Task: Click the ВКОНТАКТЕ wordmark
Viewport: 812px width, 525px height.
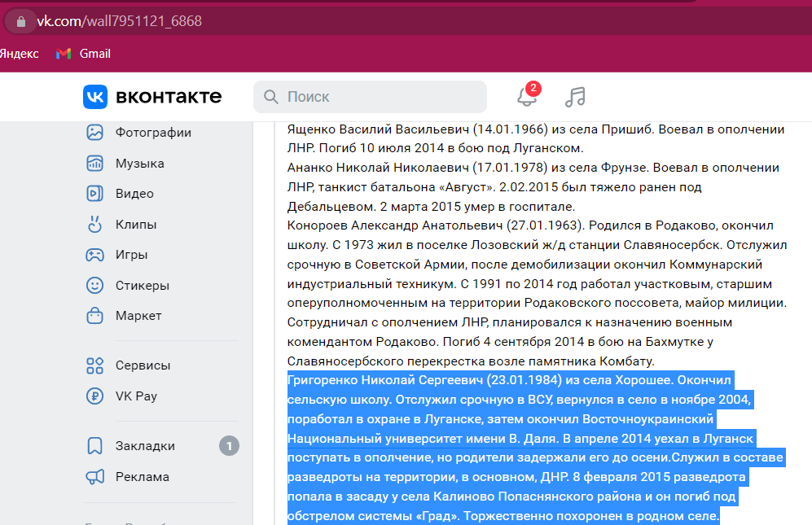Action: (x=169, y=97)
